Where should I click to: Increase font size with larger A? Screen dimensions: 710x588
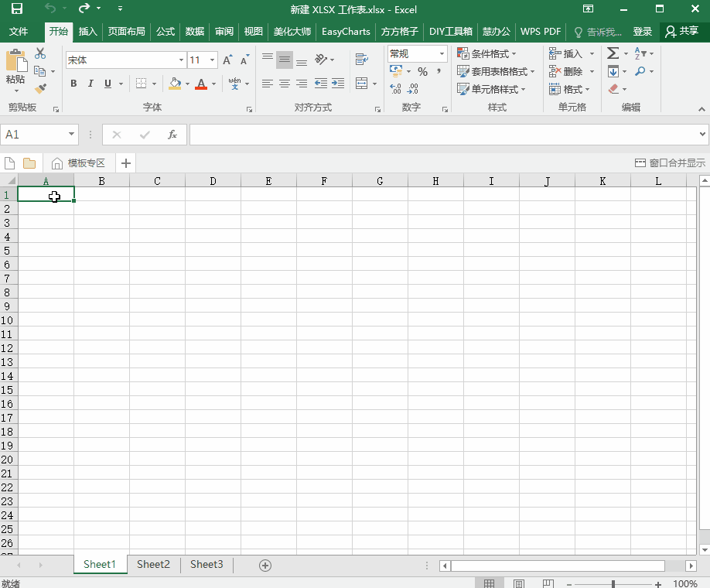pos(227,60)
